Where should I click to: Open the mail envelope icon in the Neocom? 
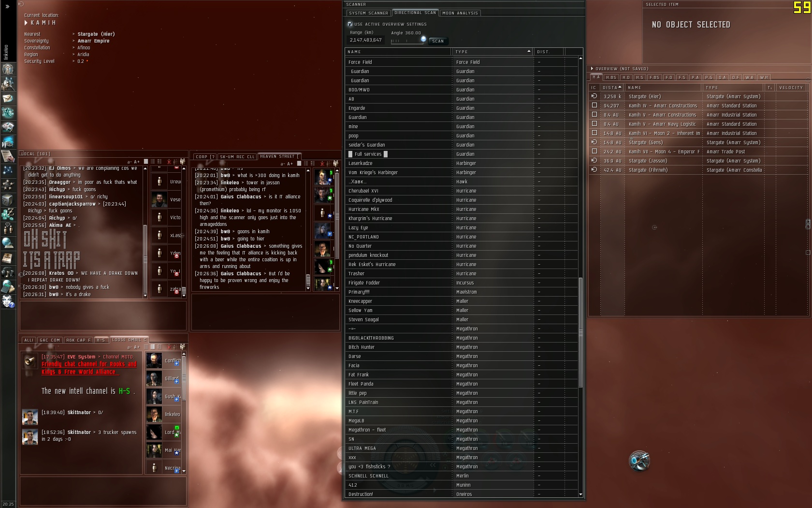point(8,98)
